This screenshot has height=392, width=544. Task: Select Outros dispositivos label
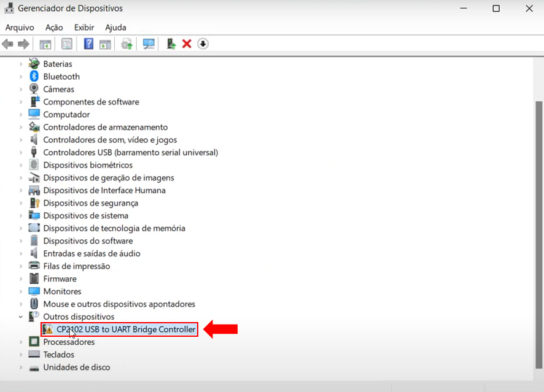pos(79,317)
